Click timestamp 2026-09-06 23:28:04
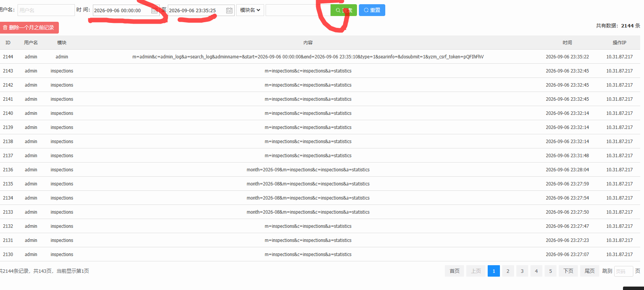The width and height of the screenshot is (644, 290). 567,170
